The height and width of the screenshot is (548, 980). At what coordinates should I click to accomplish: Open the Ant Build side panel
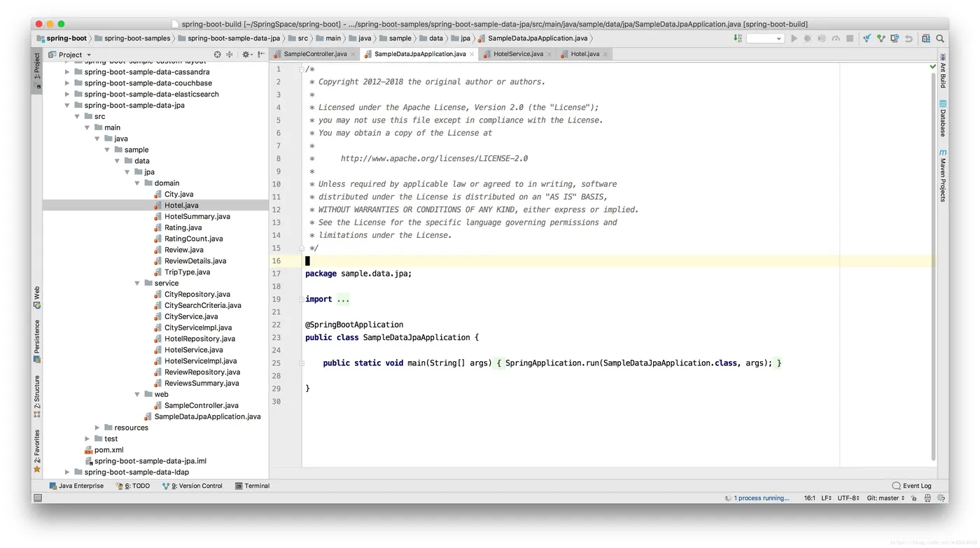(943, 72)
